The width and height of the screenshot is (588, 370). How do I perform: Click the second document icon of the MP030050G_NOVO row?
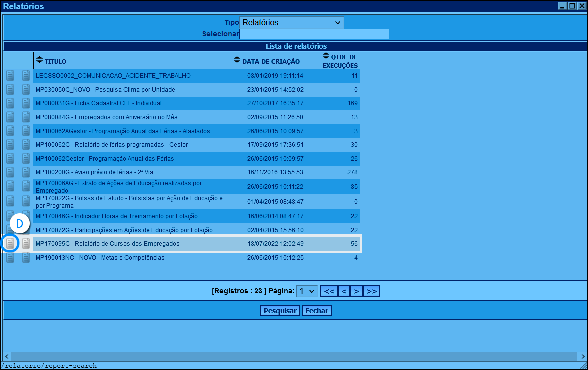26,90
